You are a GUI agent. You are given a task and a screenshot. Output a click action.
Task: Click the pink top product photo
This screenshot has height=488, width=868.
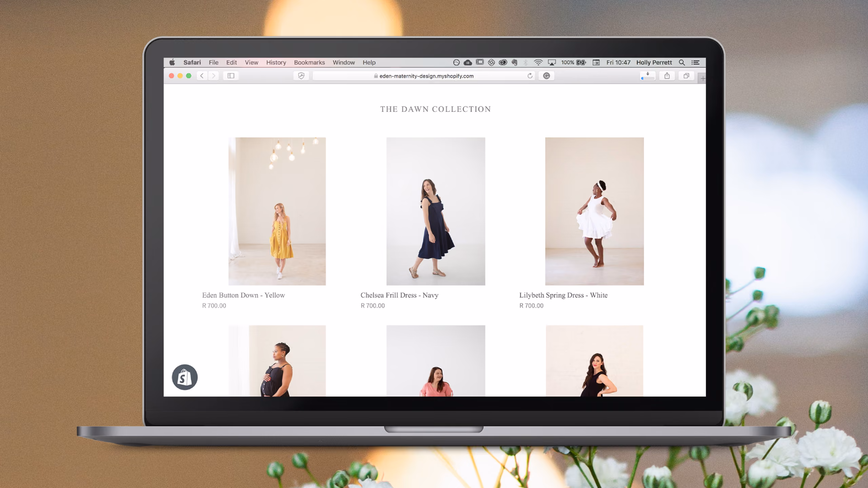coord(436,361)
